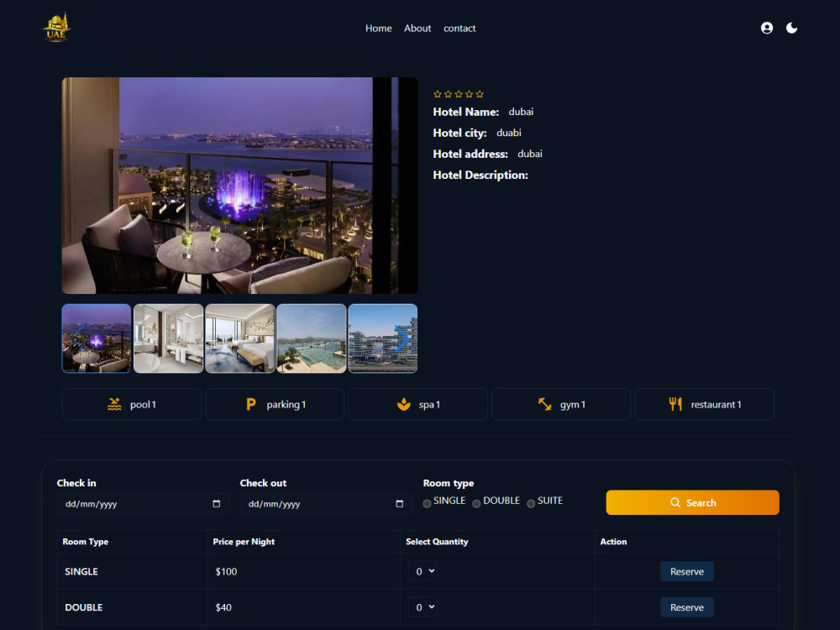Click the first rating star

(438, 94)
